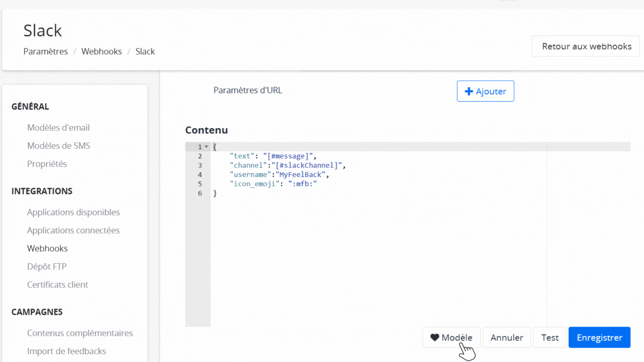Open the Dépôt FTP section
Screen dimensions: 644x362
pos(47,266)
